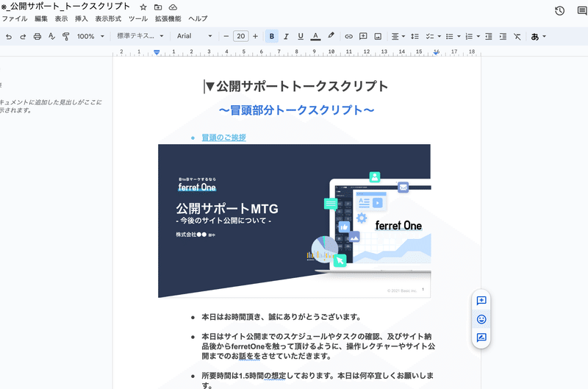Run spell check icon

tap(51, 36)
